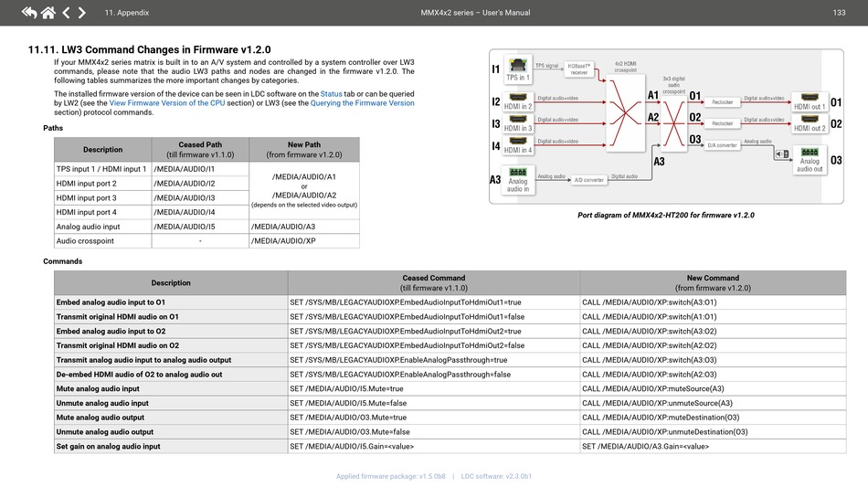Click the MMX4x2 series User's Manual title

(475, 12)
